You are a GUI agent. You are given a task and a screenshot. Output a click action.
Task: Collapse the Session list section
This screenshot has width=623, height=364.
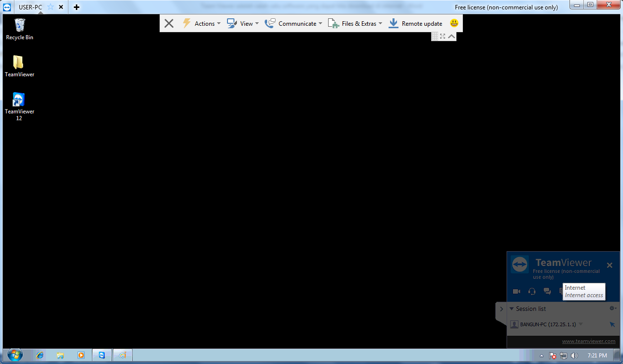tap(512, 309)
